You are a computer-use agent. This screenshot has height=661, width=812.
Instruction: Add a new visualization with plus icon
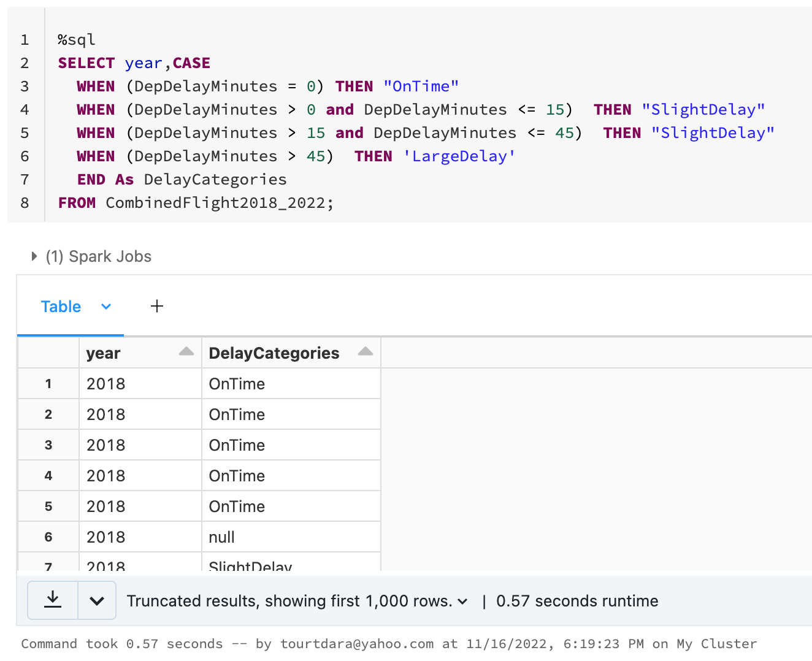[157, 306]
